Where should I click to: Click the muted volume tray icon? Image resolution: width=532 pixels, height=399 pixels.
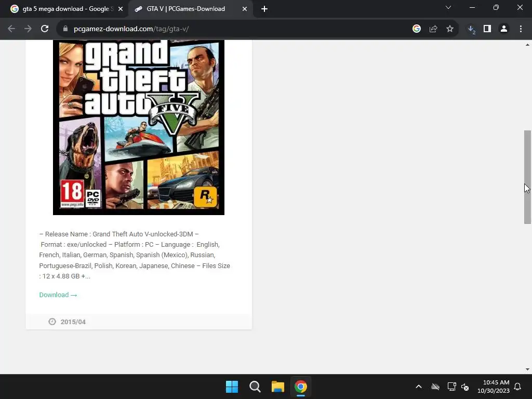(465, 387)
